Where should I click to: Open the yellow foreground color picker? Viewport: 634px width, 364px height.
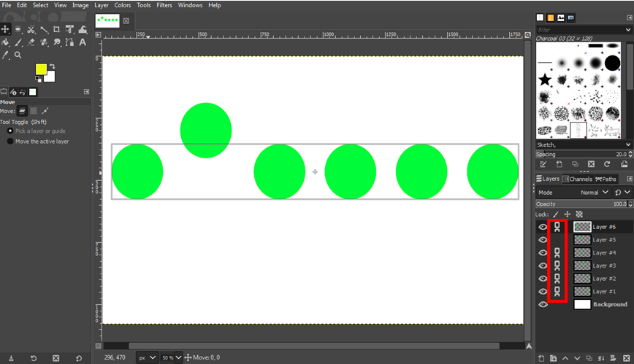41,69
